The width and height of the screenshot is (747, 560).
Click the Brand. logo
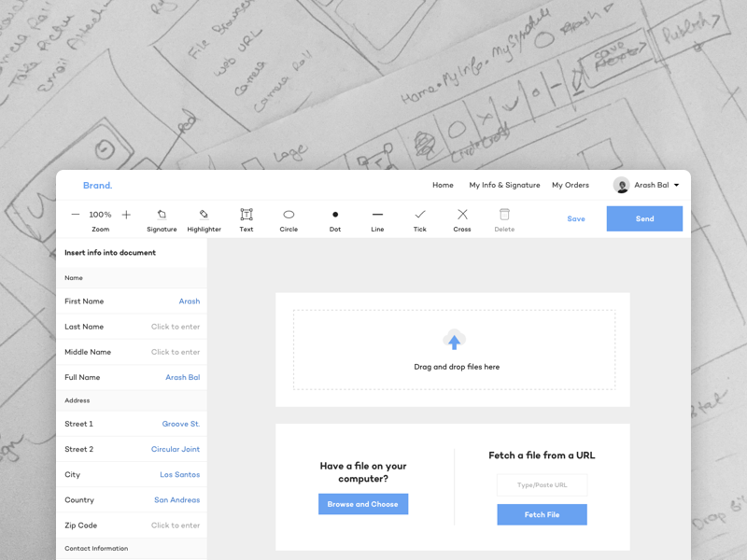coord(98,185)
